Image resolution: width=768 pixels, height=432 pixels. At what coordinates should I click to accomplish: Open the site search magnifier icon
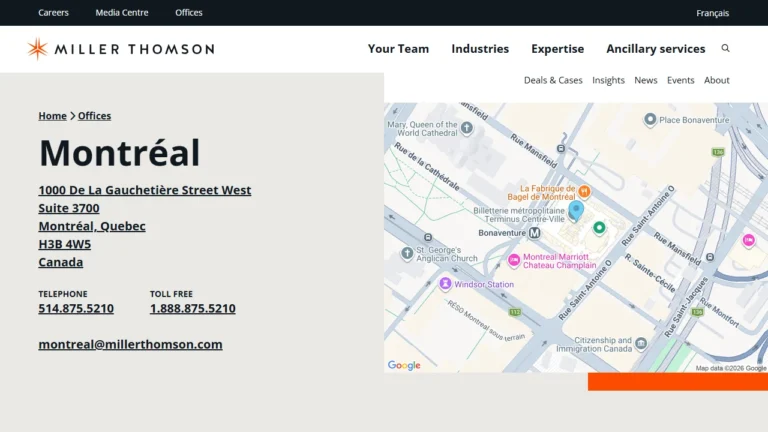725,48
